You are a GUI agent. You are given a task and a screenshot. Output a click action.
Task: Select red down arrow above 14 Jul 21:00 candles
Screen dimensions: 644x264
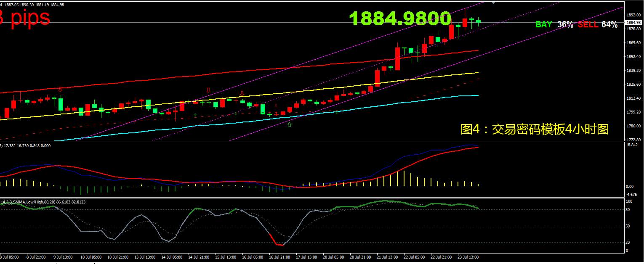tap(208, 90)
